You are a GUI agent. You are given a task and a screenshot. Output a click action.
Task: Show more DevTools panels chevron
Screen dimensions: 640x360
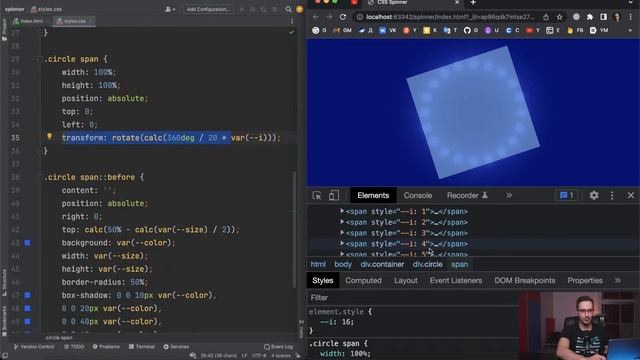click(x=509, y=196)
